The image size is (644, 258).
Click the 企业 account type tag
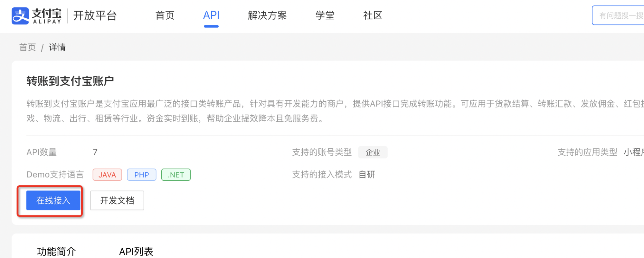tap(373, 152)
